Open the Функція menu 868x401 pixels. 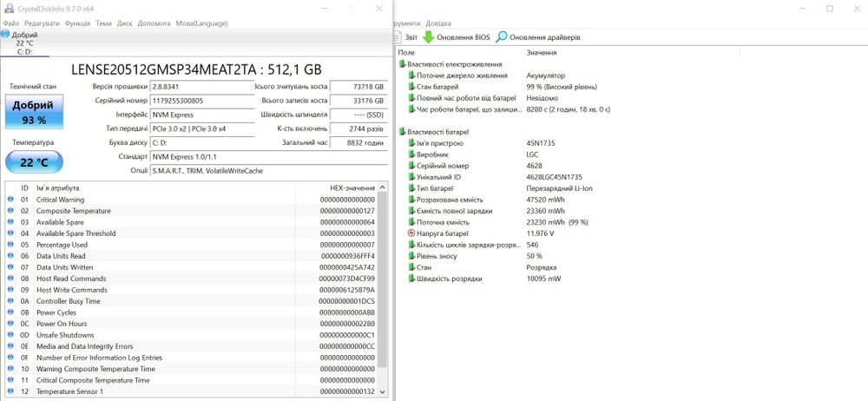click(77, 23)
